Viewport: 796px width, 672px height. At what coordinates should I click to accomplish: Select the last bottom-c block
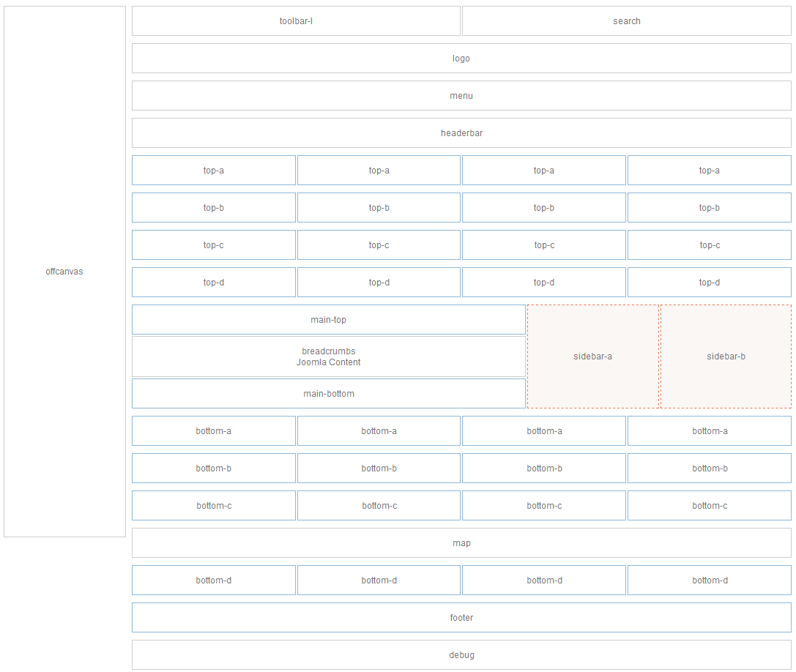pyautogui.click(x=709, y=505)
